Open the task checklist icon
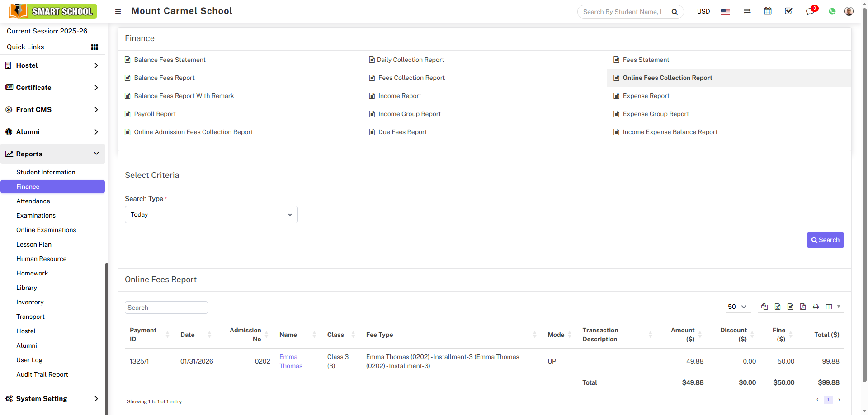 [788, 11]
